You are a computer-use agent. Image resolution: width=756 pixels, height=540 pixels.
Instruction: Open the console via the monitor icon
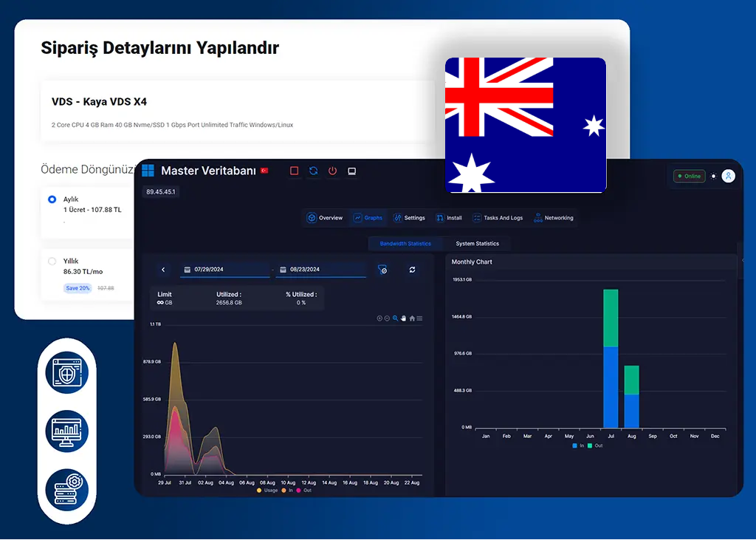(351, 171)
